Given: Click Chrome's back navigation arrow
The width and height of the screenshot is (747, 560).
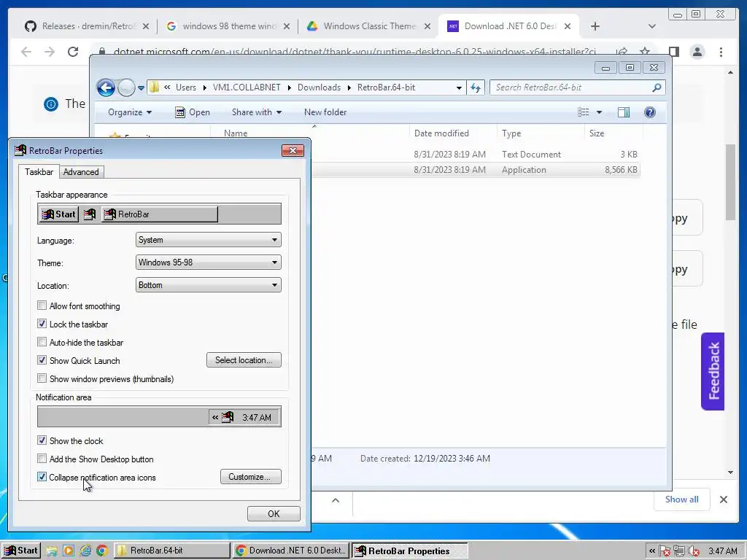Looking at the screenshot, I should click(26, 52).
